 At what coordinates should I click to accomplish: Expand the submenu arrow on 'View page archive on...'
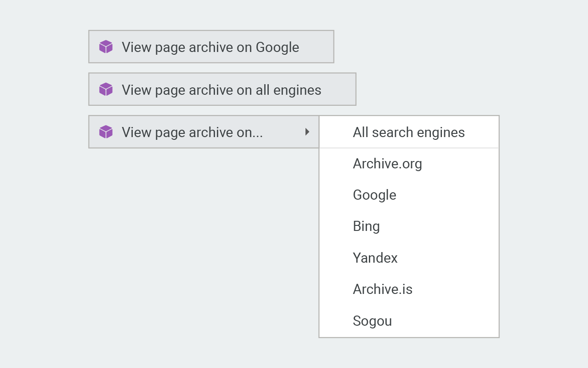pos(307,132)
